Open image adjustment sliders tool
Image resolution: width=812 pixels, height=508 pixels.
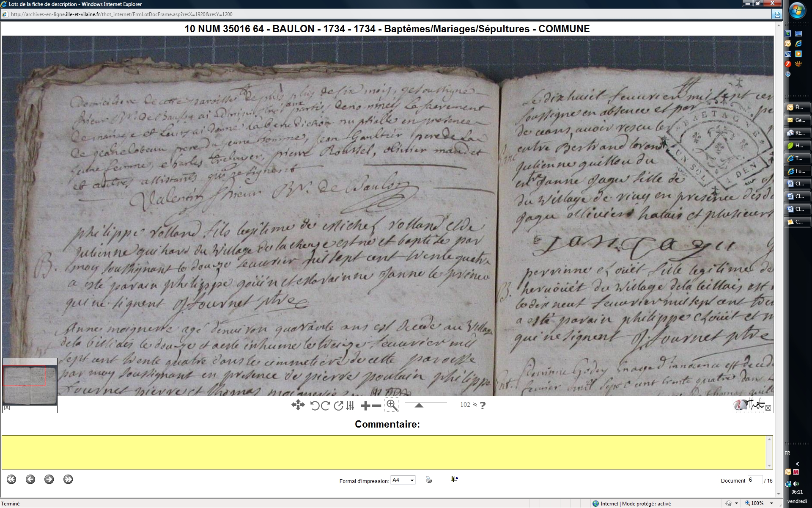[x=350, y=406]
